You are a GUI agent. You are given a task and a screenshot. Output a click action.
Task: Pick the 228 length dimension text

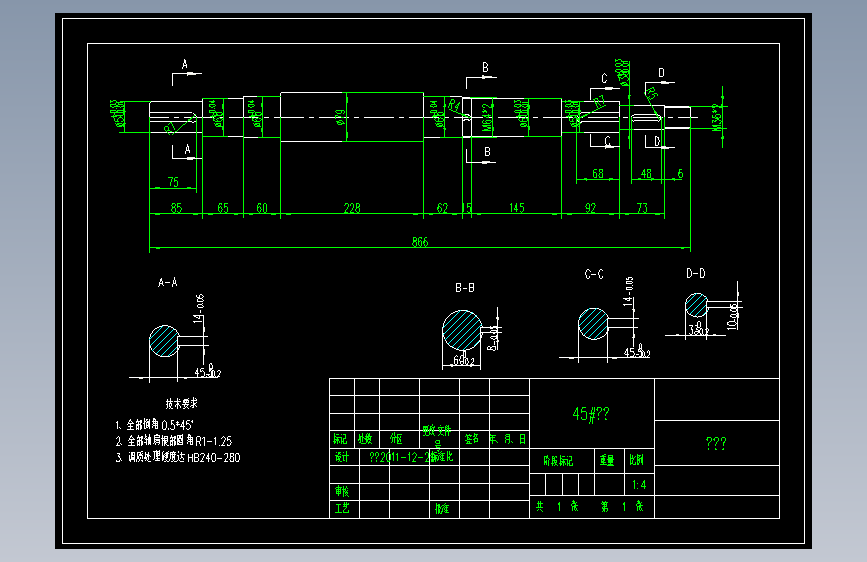[352, 208]
